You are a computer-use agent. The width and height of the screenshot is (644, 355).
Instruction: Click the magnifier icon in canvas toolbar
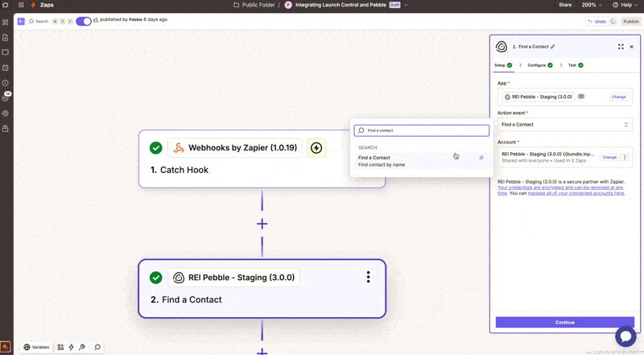pos(97,347)
